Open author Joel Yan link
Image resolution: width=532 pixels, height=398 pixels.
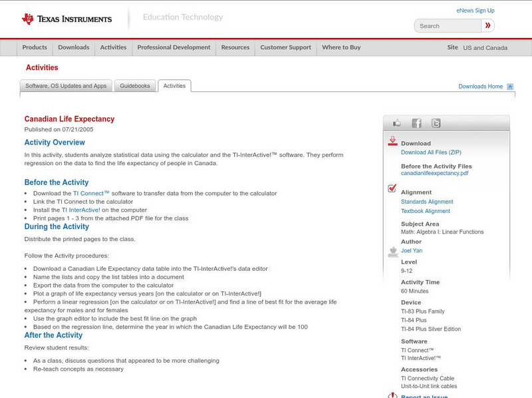(x=412, y=251)
